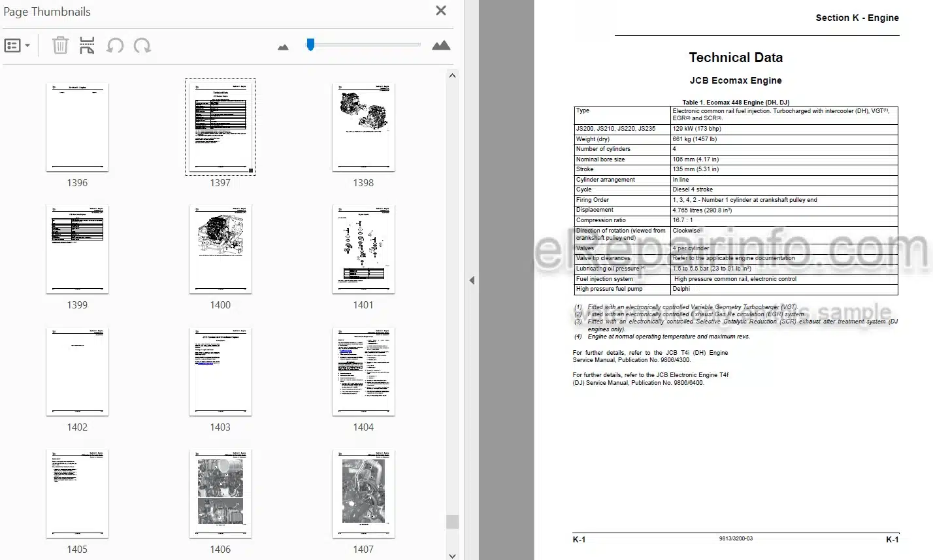Viewport: 933px width, 560px height.
Task: Select page thumbnail 1404
Action: click(363, 372)
